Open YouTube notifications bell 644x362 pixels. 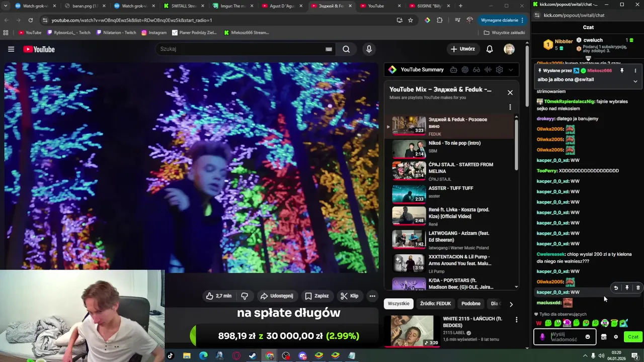pos(490,49)
